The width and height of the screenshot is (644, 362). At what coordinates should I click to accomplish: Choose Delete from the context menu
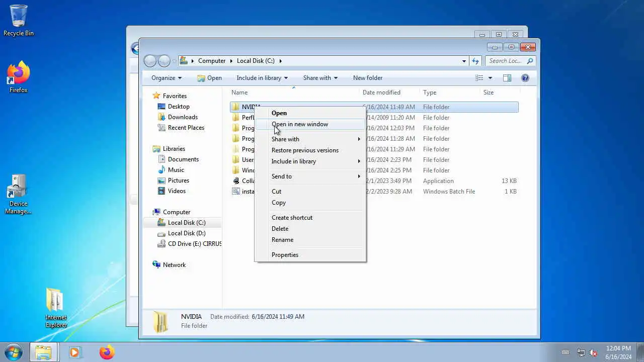[310, 229]
